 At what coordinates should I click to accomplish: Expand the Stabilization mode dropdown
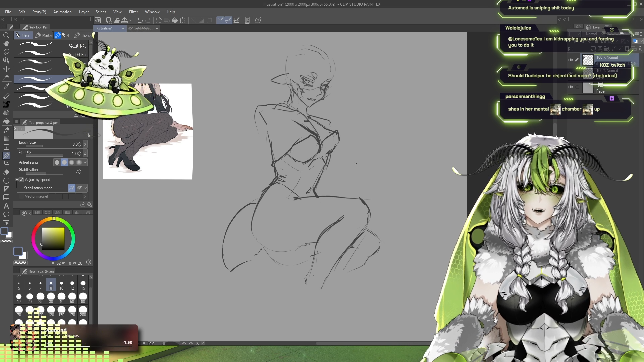tap(85, 188)
